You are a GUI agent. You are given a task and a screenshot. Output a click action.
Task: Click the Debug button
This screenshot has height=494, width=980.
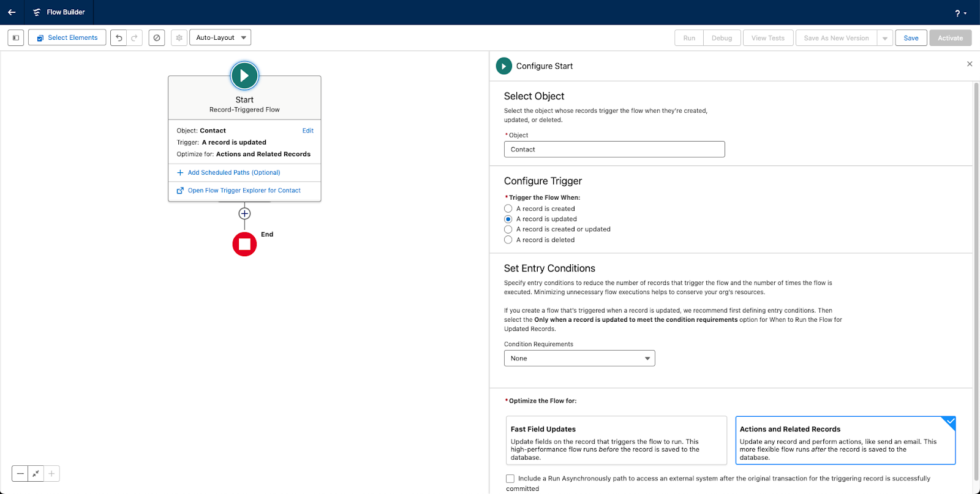[x=722, y=38]
